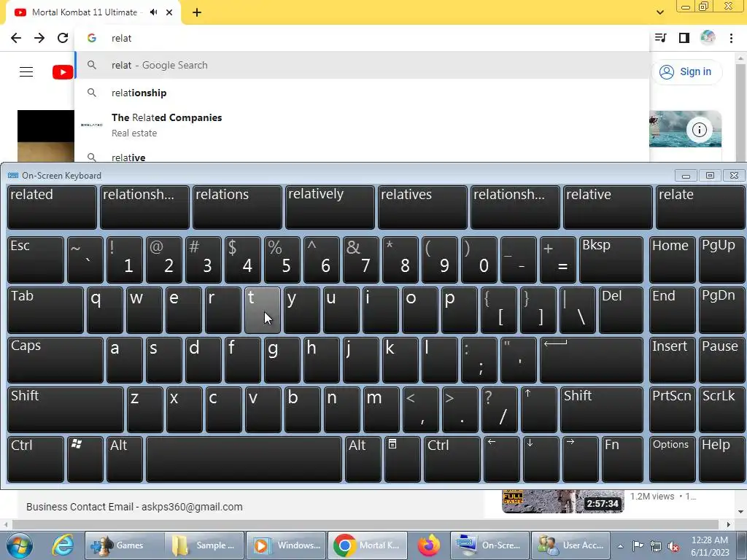Toggle the left Shift key
Screen dimensions: 747x560
[x=65, y=410]
